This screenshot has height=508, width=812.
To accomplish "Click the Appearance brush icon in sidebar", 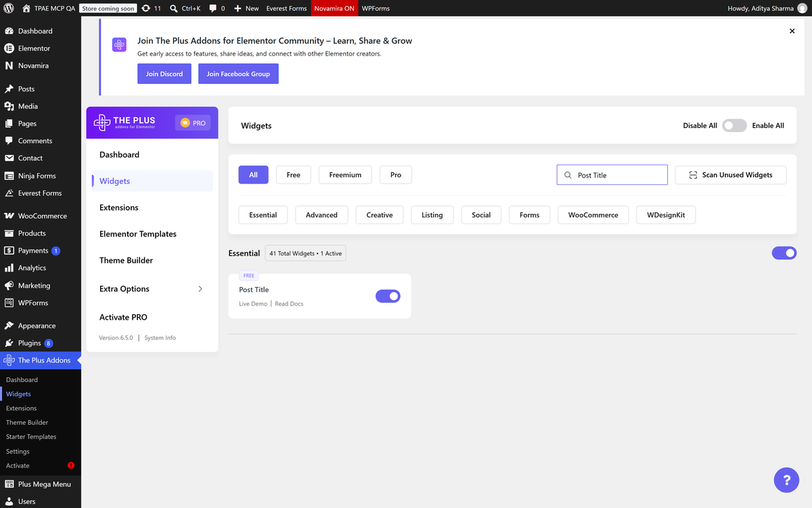I will click(x=9, y=326).
